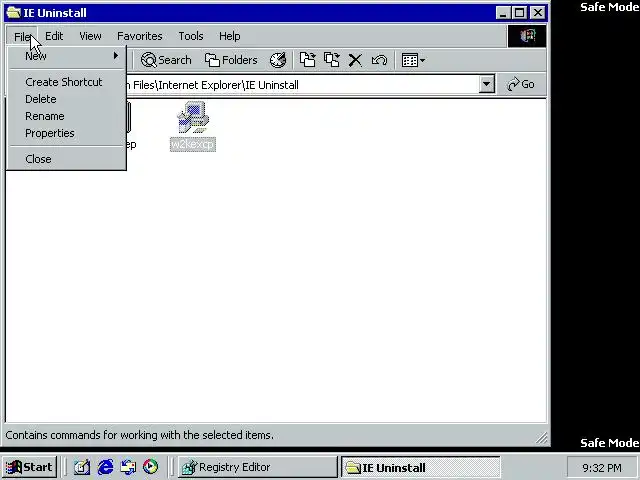Click the 9:32 PM clock
This screenshot has height=480, width=640.
(x=602, y=467)
